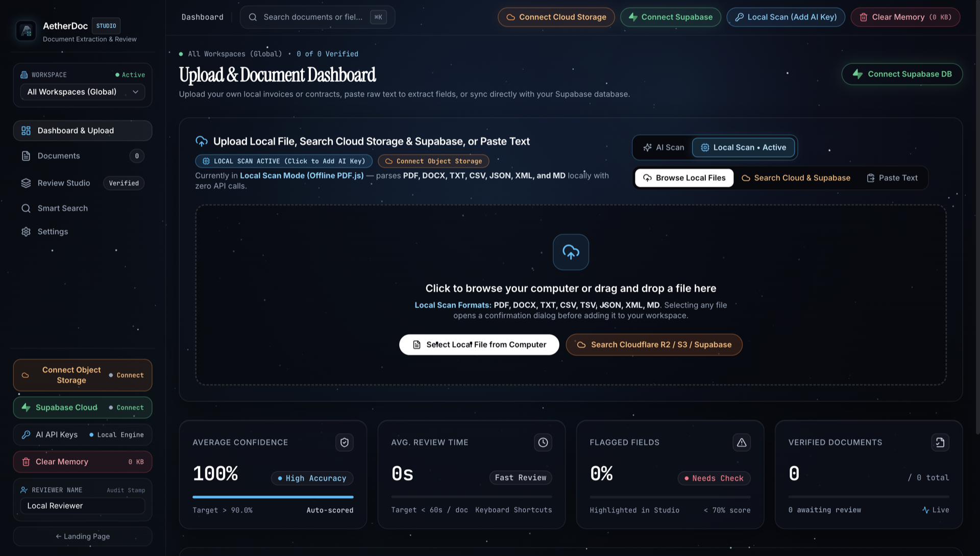Image resolution: width=980 pixels, height=556 pixels.
Task: Switch to AI Scan mode
Action: (664, 147)
